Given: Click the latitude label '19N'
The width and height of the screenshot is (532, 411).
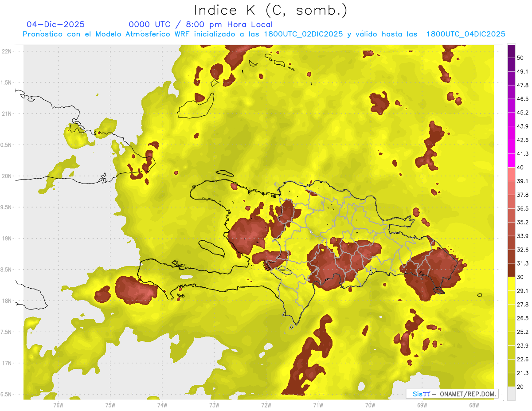Looking at the screenshot, I should [7, 238].
